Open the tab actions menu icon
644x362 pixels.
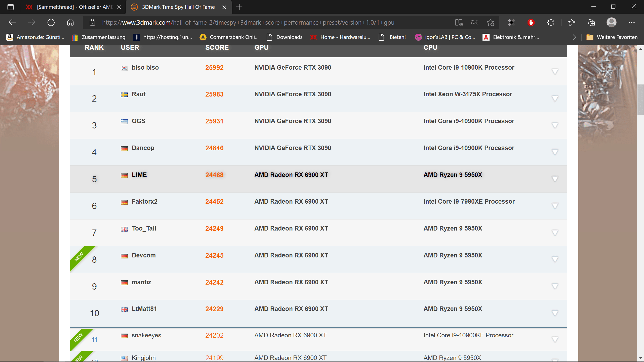point(10,7)
